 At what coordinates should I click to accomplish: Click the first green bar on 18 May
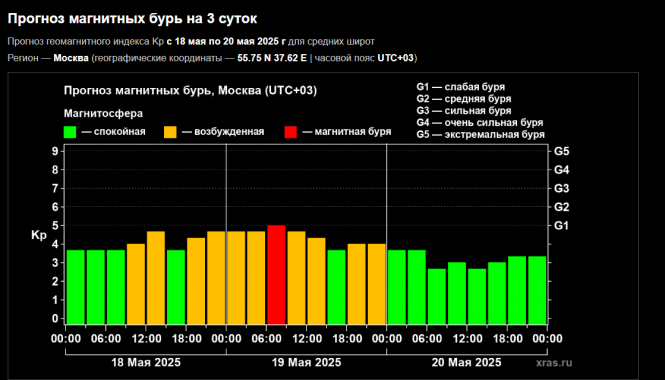pyautogui.click(x=75, y=287)
